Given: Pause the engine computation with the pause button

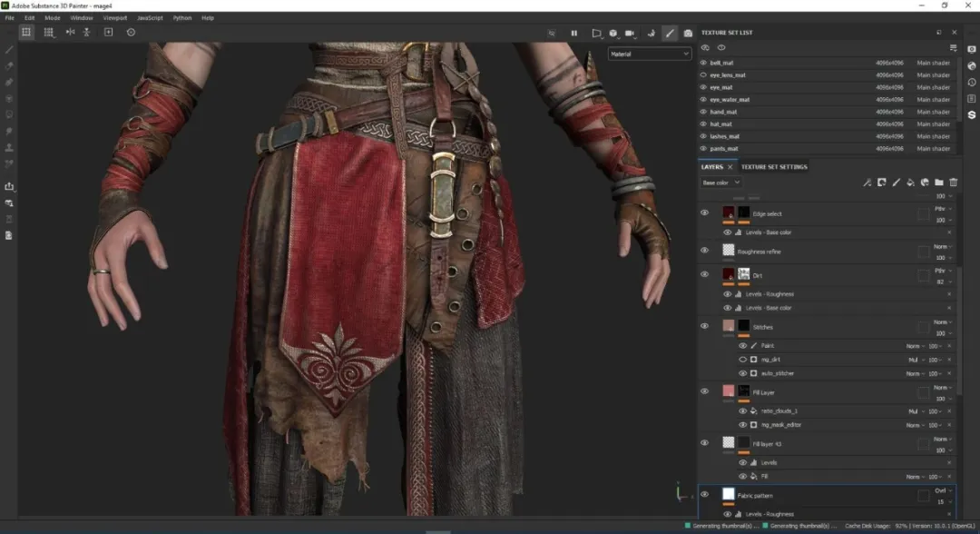Looking at the screenshot, I should coord(573,33).
